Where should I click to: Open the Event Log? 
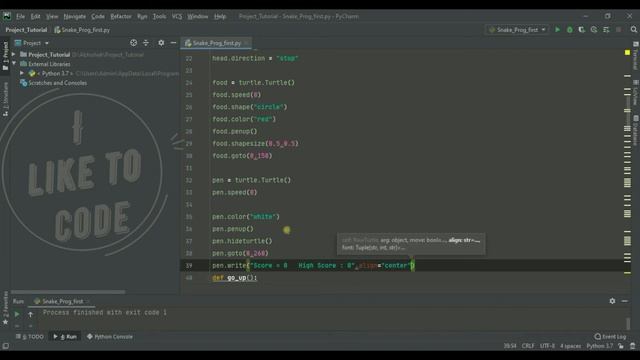[610, 337]
